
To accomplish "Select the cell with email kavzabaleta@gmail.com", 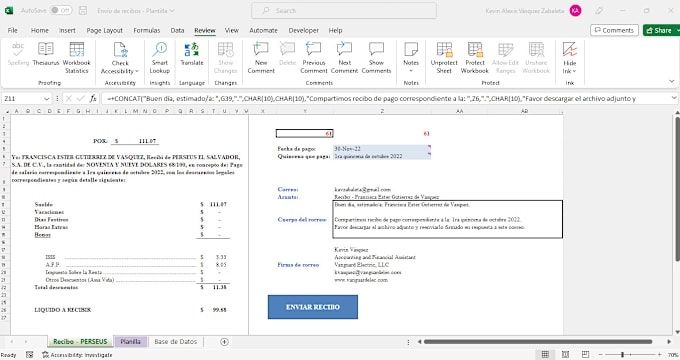I will (x=382, y=189).
